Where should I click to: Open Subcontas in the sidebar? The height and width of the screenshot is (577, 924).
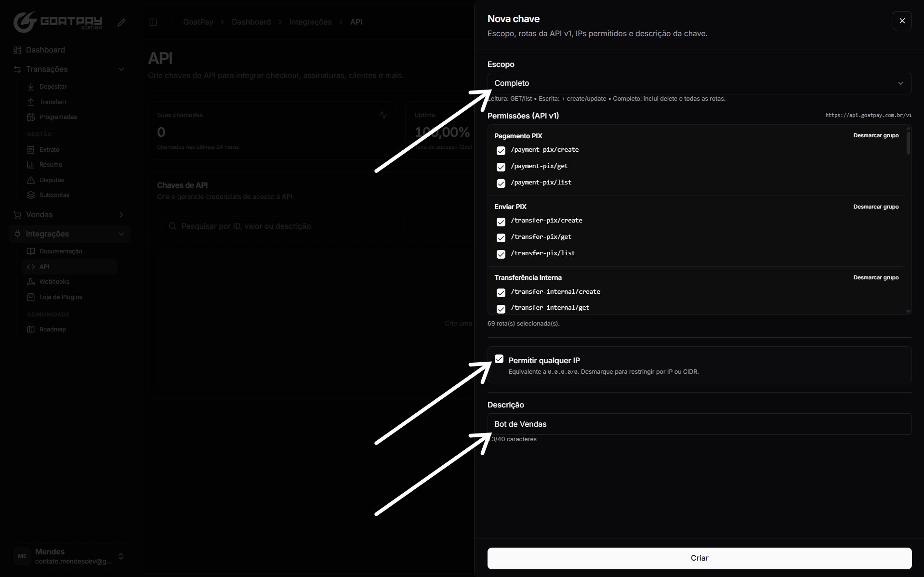pyautogui.click(x=69, y=195)
